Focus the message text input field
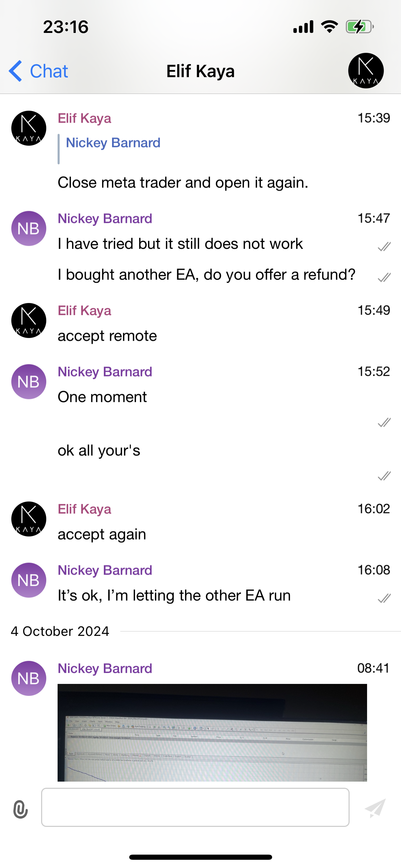 (x=195, y=807)
